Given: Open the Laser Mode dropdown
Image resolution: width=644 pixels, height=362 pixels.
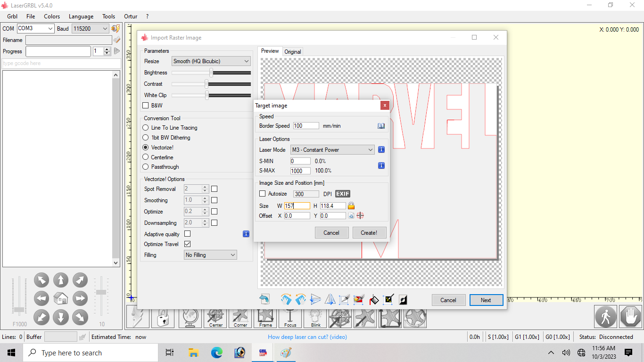Looking at the screenshot, I should tap(332, 150).
